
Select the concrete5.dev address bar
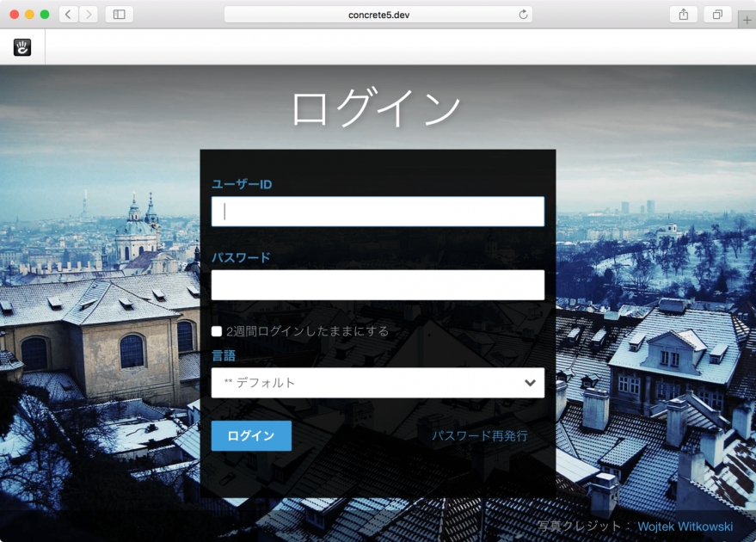378,15
